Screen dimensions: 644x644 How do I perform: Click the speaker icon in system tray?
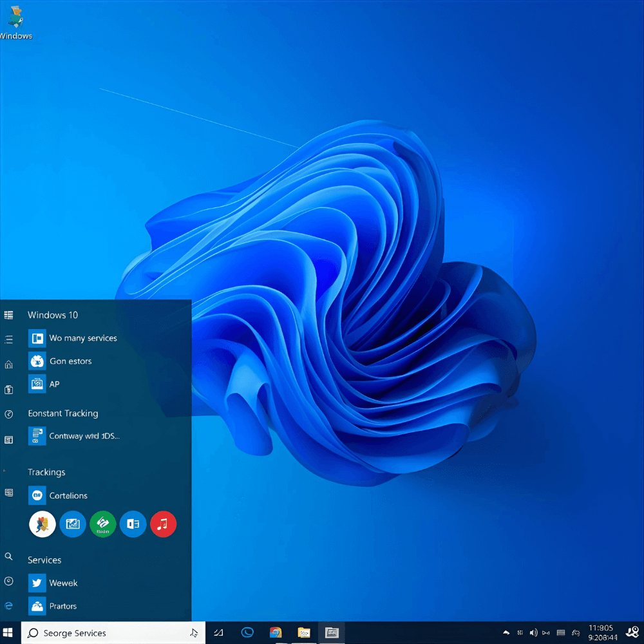tap(534, 632)
